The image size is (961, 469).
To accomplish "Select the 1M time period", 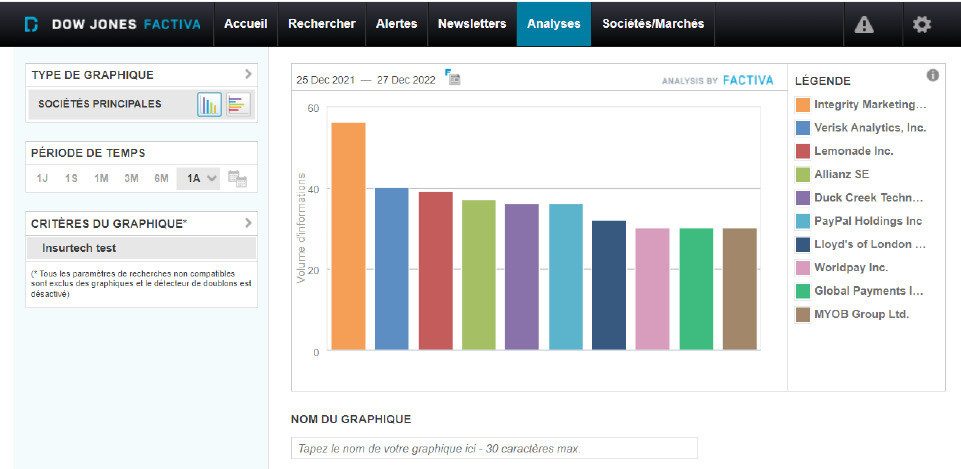I will point(101,178).
